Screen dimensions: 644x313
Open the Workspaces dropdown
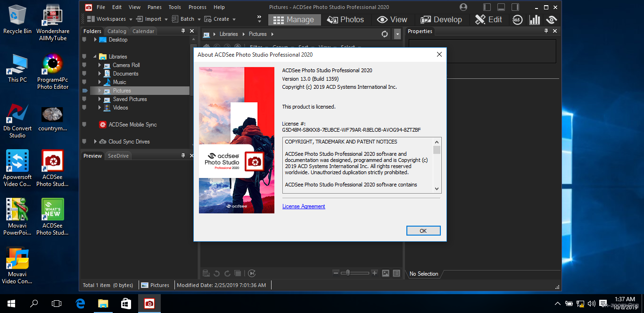[110, 19]
